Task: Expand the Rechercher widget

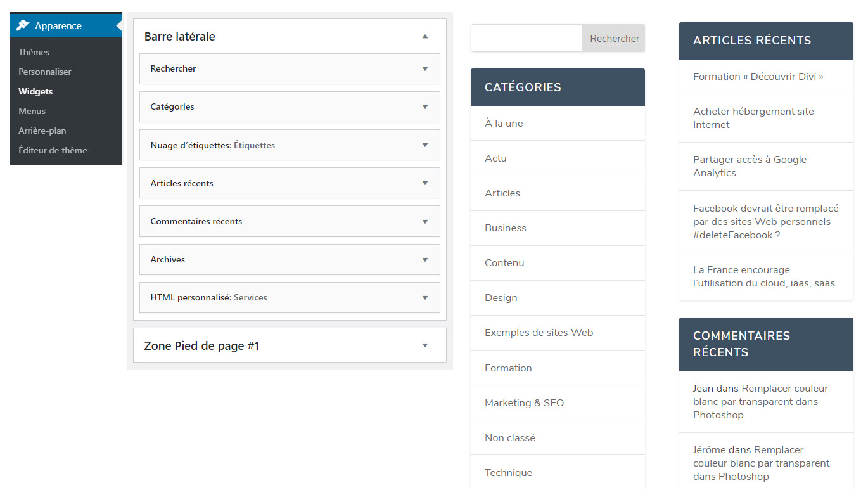Action: [425, 69]
